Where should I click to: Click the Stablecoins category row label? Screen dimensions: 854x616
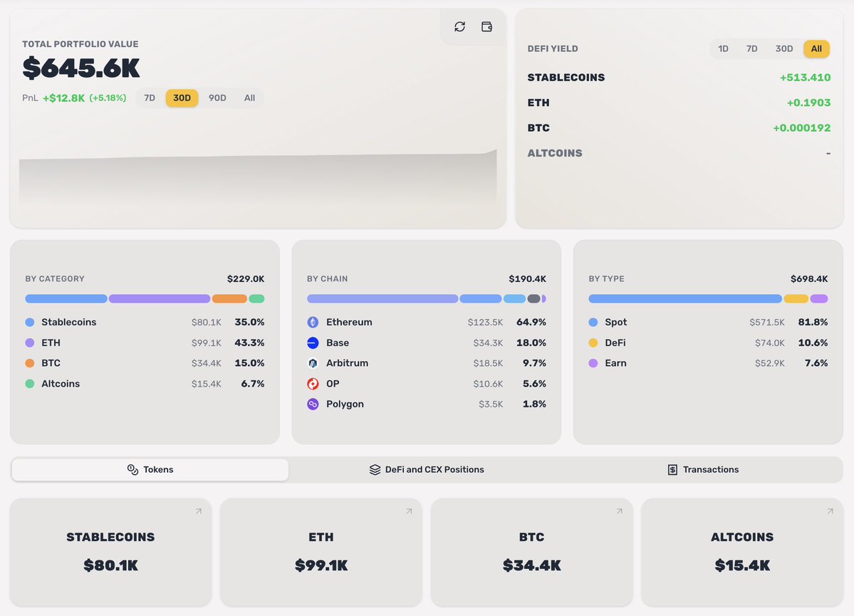point(68,322)
